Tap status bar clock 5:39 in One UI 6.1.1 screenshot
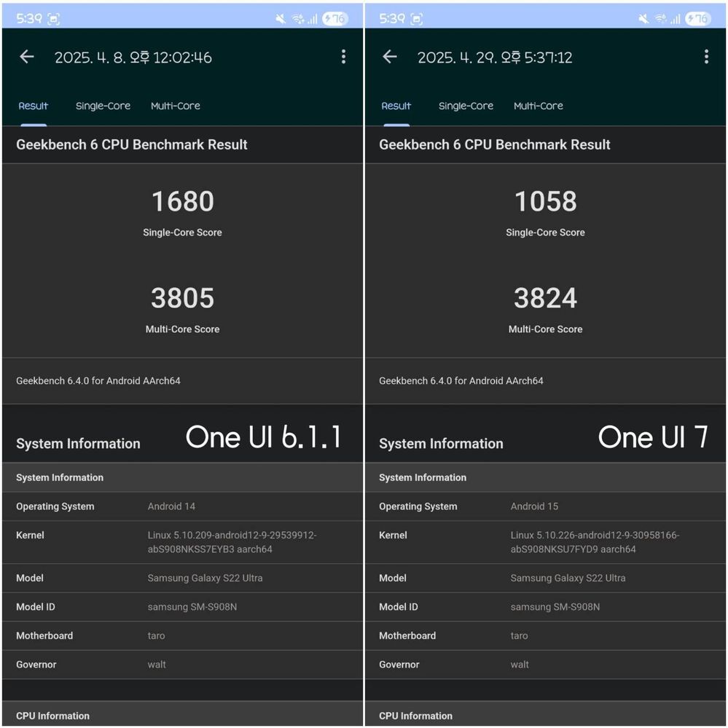 tap(29, 18)
